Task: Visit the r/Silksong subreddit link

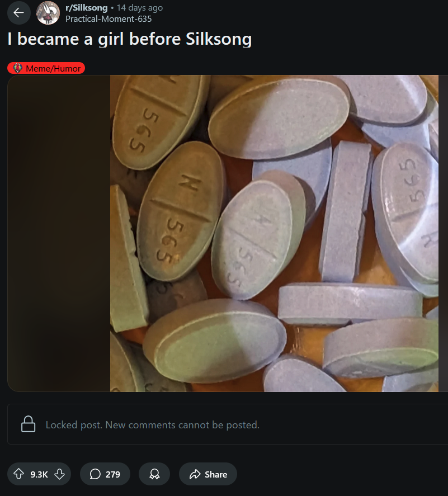Action: [x=86, y=8]
